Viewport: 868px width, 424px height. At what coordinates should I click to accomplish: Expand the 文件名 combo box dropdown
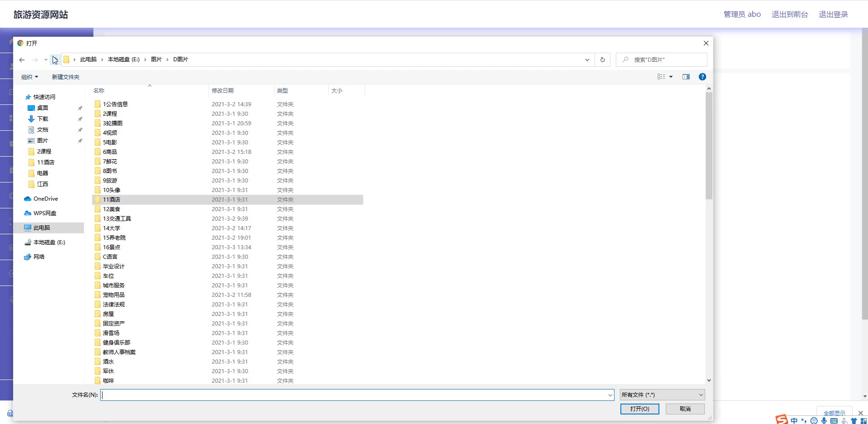(x=610, y=395)
